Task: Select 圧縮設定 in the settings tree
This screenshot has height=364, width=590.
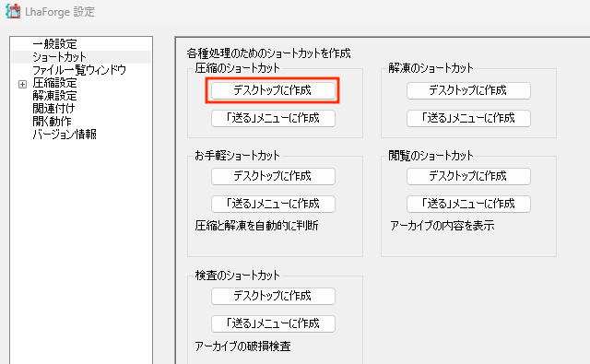Action: tap(54, 83)
